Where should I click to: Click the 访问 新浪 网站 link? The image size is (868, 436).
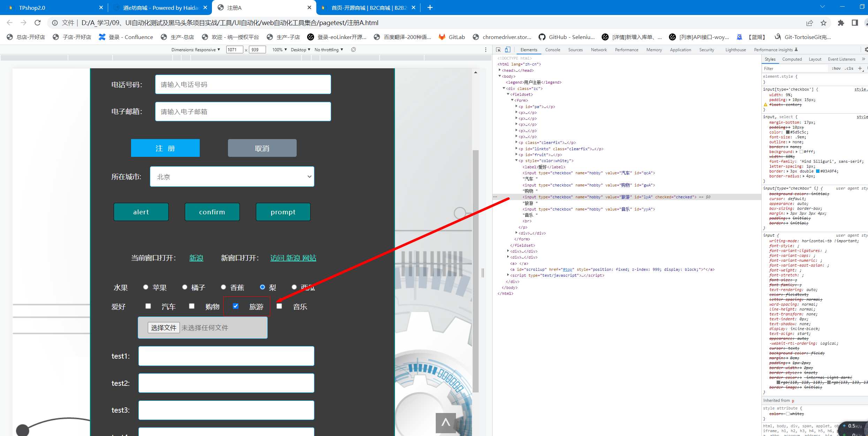tap(293, 258)
